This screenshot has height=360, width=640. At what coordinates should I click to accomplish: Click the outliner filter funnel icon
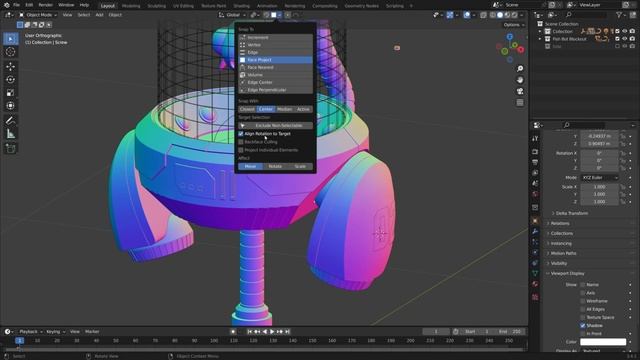pos(619,15)
